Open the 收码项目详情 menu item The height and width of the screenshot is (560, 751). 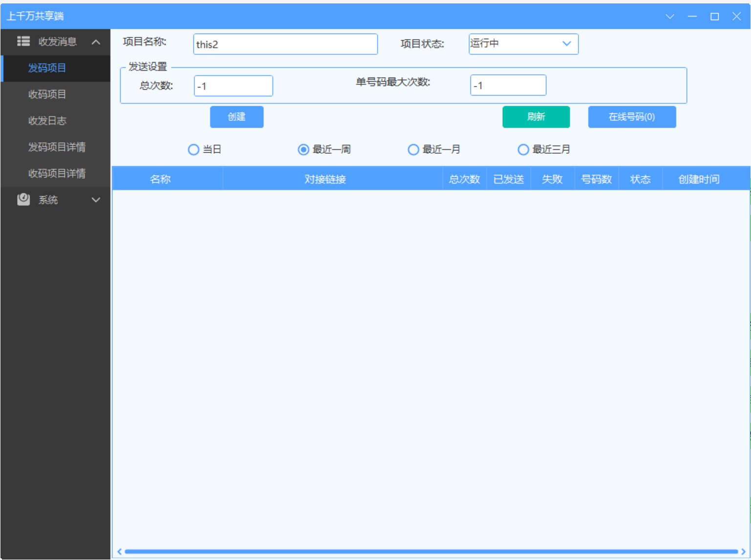point(55,174)
